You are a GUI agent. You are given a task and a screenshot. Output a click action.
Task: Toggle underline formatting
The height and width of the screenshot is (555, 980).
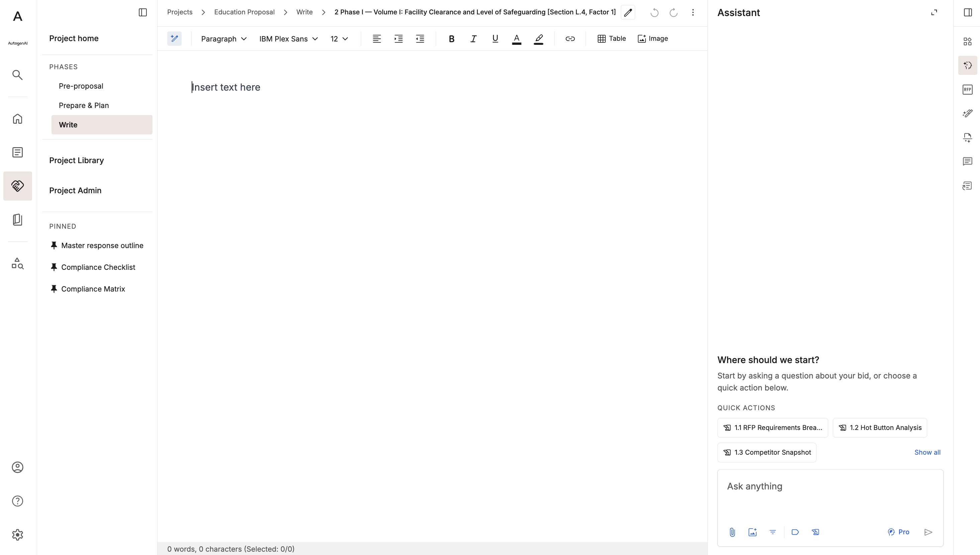click(x=495, y=38)
